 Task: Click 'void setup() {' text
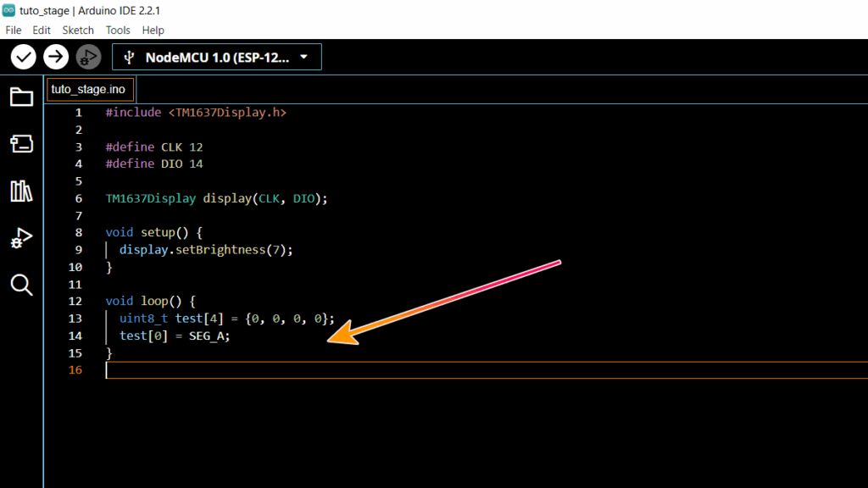coord(154,232)
